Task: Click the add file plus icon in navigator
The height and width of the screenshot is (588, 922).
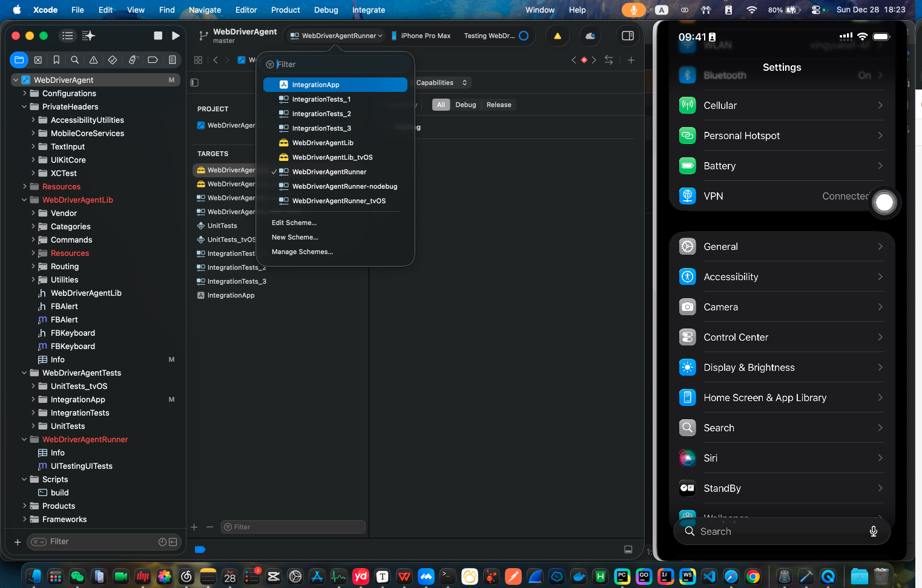Action: [x=18, y=542]
